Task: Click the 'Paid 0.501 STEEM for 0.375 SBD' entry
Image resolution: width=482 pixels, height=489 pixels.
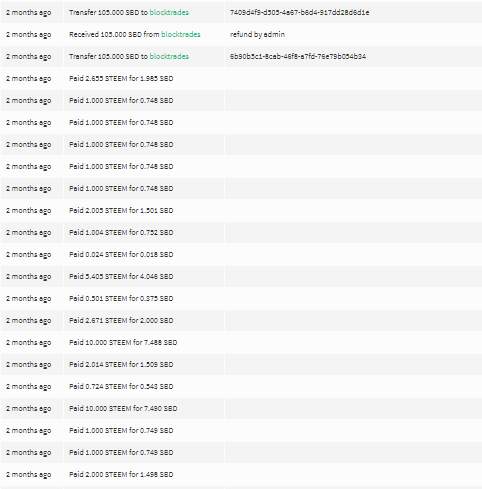Action: [121, 299]
